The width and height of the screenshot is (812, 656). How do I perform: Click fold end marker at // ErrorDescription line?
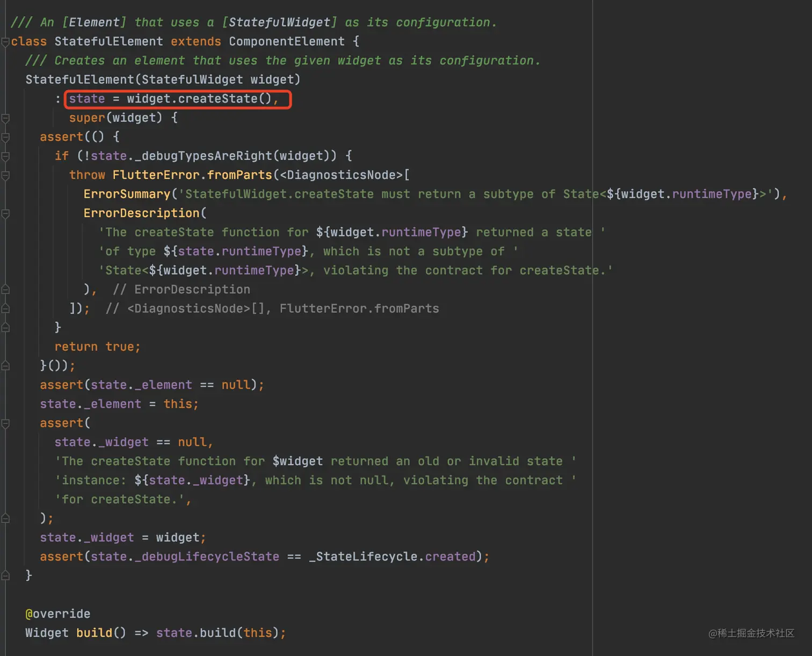5,290
